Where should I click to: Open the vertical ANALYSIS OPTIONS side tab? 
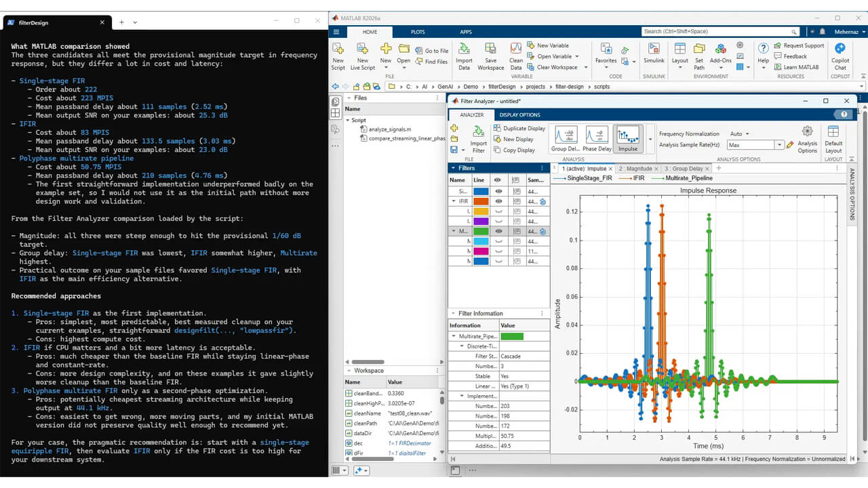852,193
